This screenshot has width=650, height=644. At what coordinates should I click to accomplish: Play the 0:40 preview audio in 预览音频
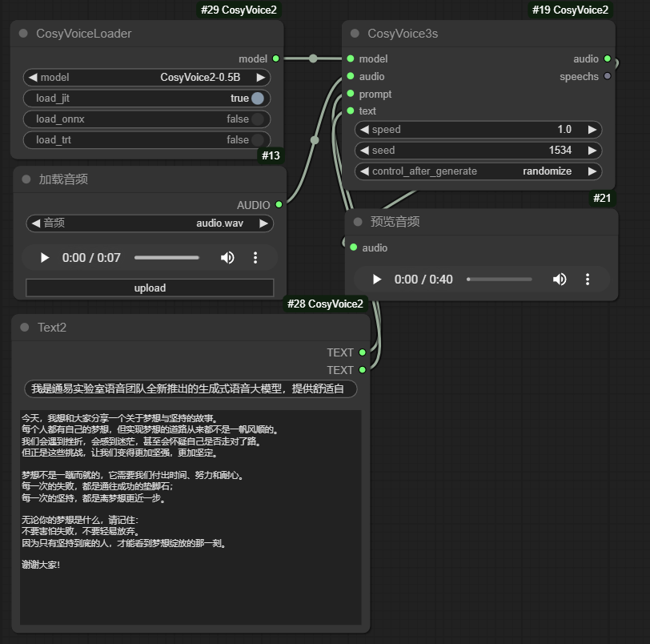click(x=376, y=279)
